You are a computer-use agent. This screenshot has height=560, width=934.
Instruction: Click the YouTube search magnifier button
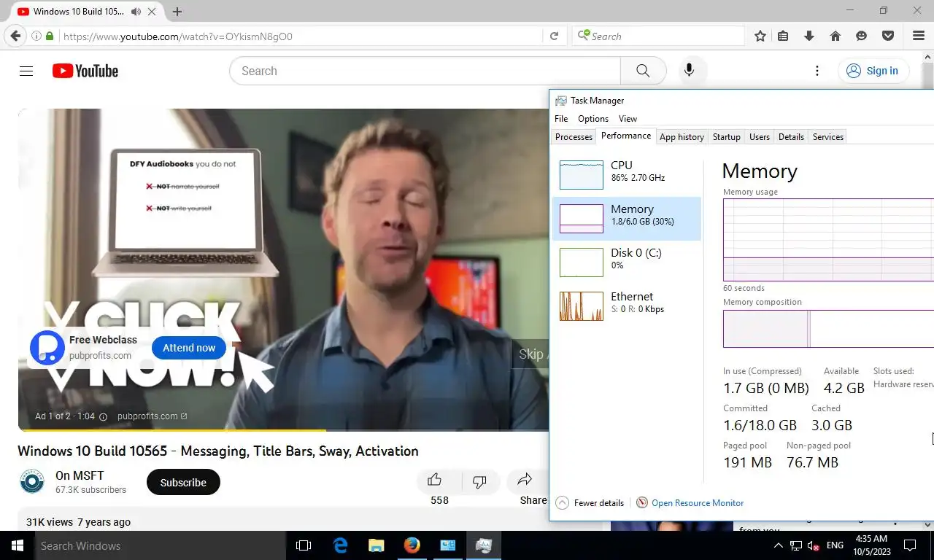(643, 71)
